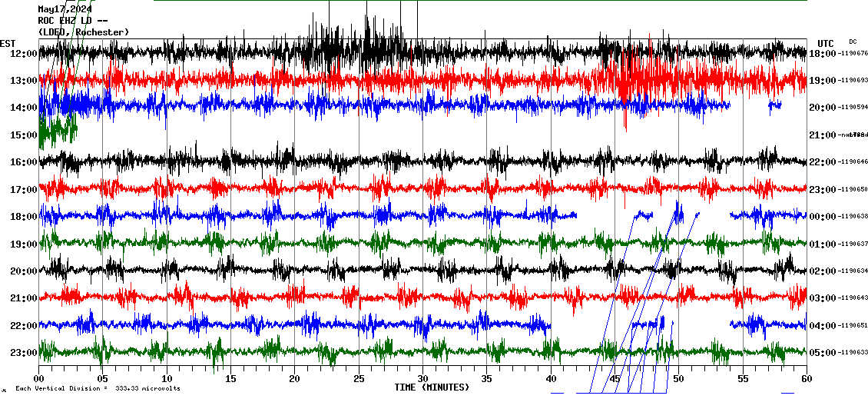Click the Each Vertical Division scale note
This screenshot has height=399, width=868.
[98, 388]
